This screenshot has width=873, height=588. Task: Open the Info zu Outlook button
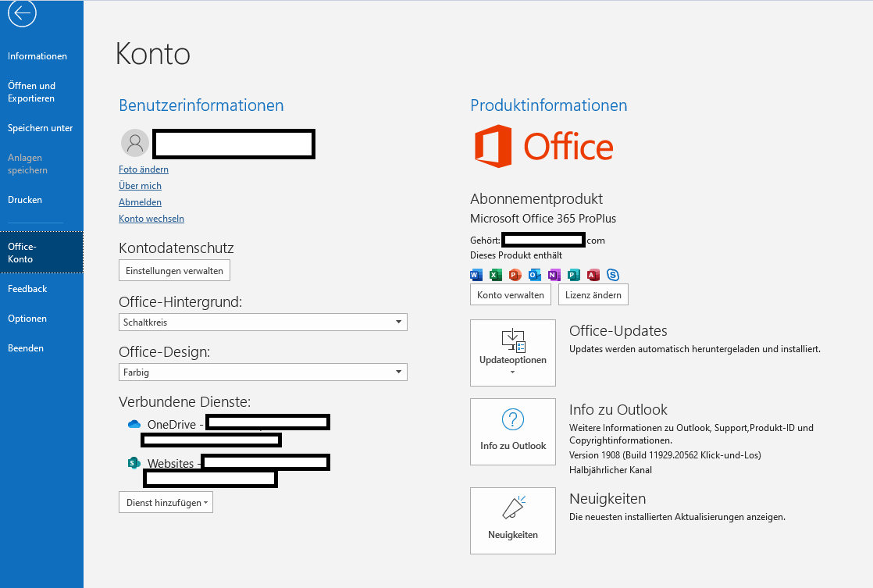(x=513, y=432)
